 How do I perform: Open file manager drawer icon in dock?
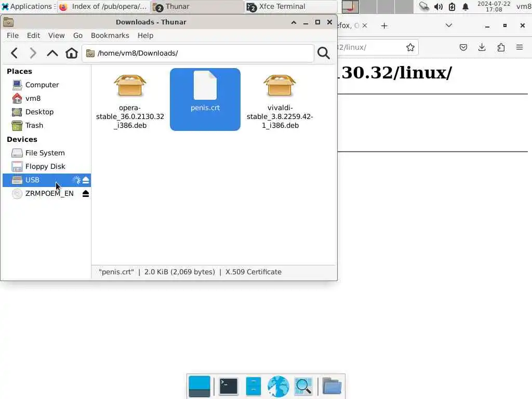click(x=253, y=386)
